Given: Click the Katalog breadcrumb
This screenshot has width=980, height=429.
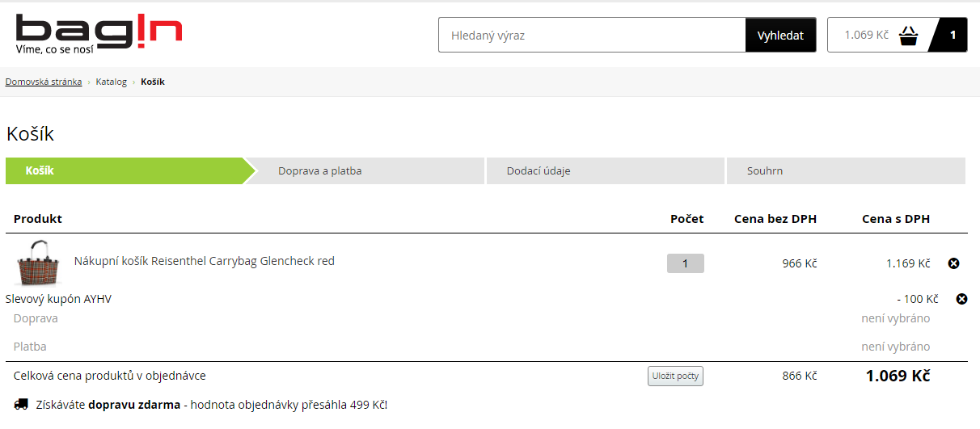Looking at the screenshot, I should coord(112,82).
